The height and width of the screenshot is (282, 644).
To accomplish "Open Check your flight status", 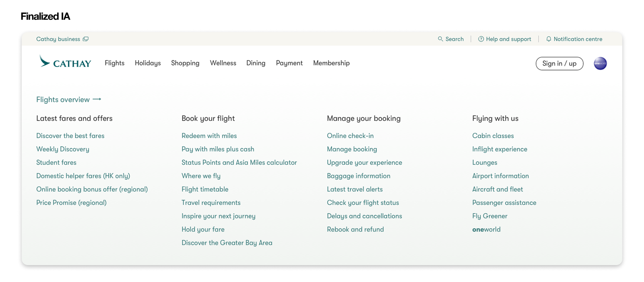I will tap(363, 203).
